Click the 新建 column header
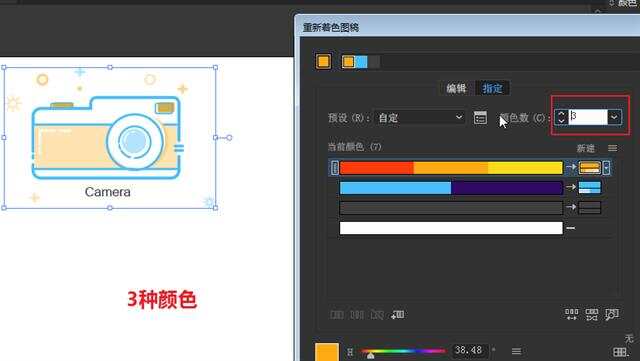The width and height of the screenshot is (640, 361). [586, 148]
